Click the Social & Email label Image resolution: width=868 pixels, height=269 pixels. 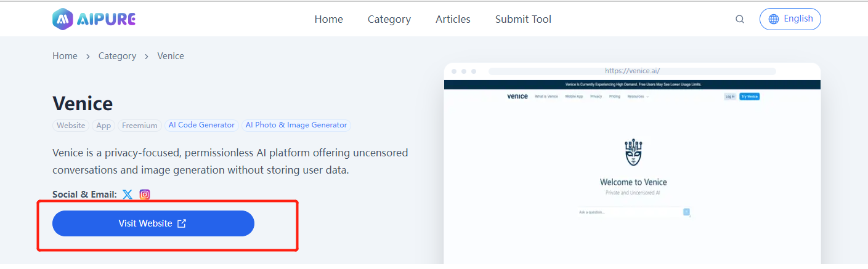coord(84,195)
